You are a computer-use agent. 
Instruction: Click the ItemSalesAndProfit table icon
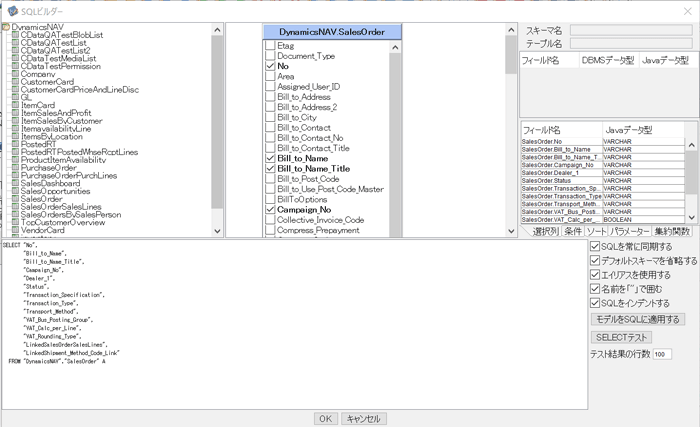click(15, 113)
